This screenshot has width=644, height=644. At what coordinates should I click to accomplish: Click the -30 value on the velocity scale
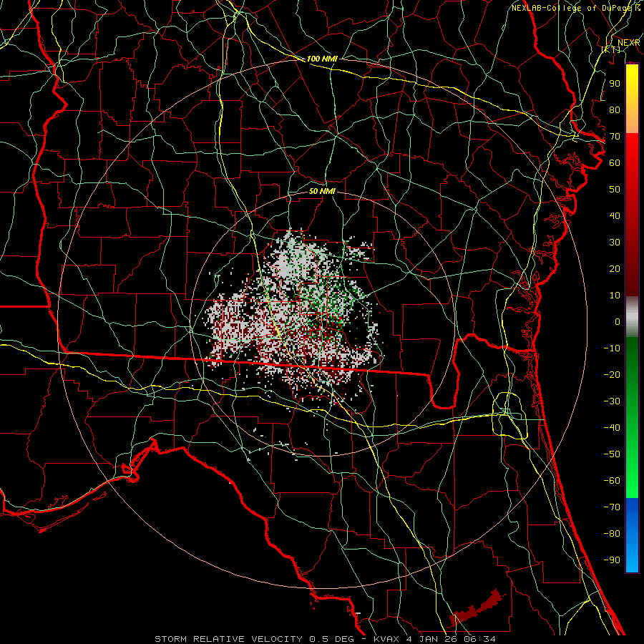(x=612, y=401)
